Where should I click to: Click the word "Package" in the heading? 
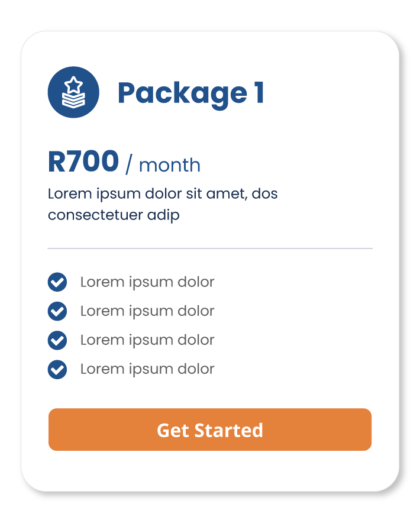point(182,93)
